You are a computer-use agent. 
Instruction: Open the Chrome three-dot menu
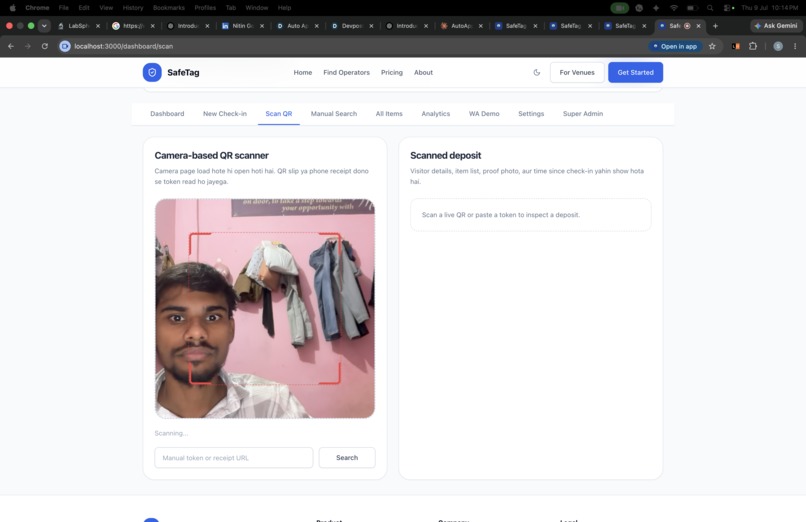795,46
